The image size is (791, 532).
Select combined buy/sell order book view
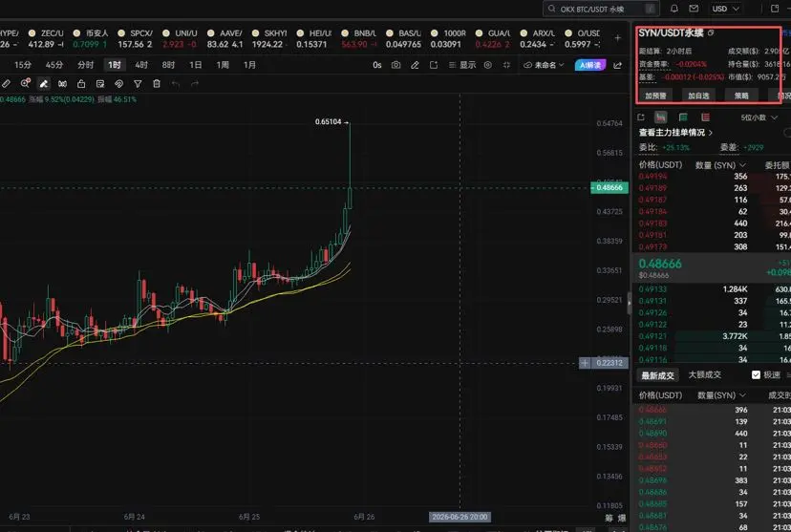click(x=660, y=117)
